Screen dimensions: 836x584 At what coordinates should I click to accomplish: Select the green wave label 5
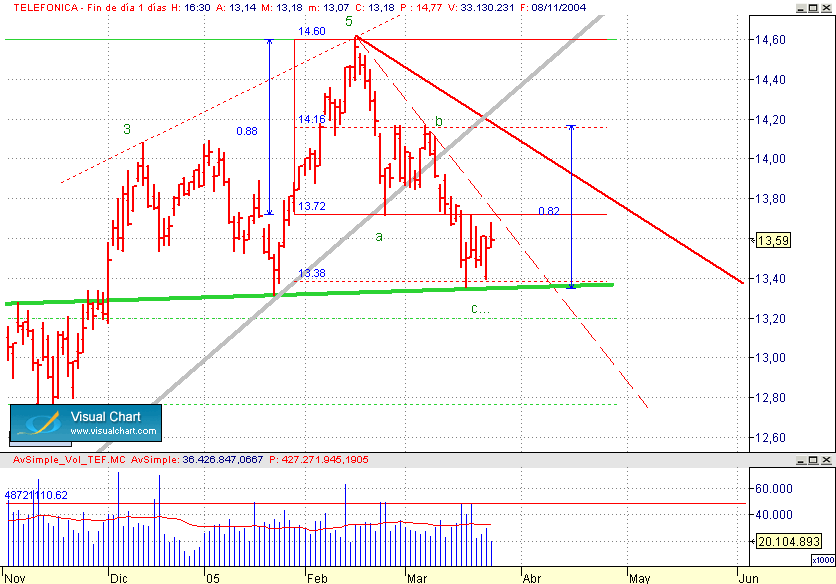point(349,21)
